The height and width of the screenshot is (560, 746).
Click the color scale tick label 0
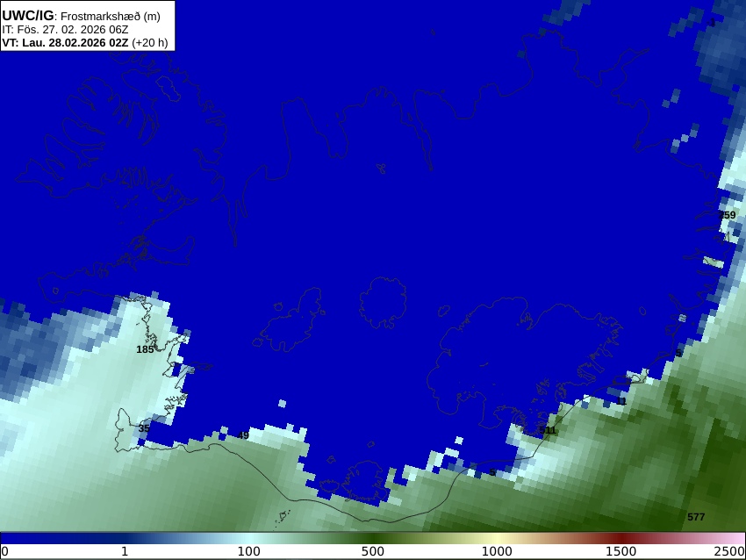click(x=4, y=552)
